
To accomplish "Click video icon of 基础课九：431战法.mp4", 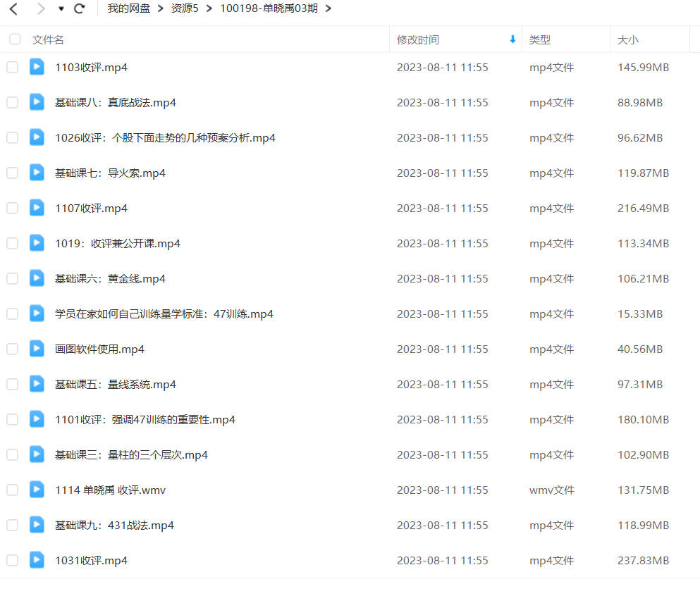I will click(37, 525).
